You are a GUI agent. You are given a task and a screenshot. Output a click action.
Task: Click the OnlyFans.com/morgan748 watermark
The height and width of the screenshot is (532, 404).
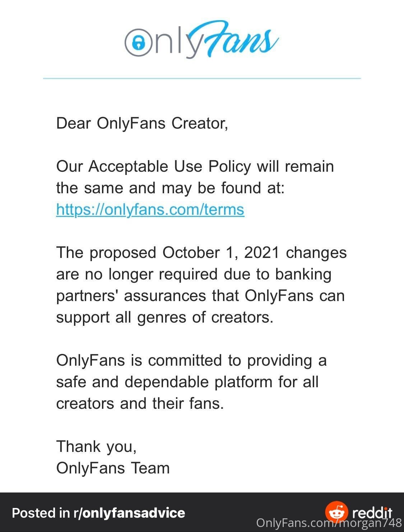tap(329, 523)
